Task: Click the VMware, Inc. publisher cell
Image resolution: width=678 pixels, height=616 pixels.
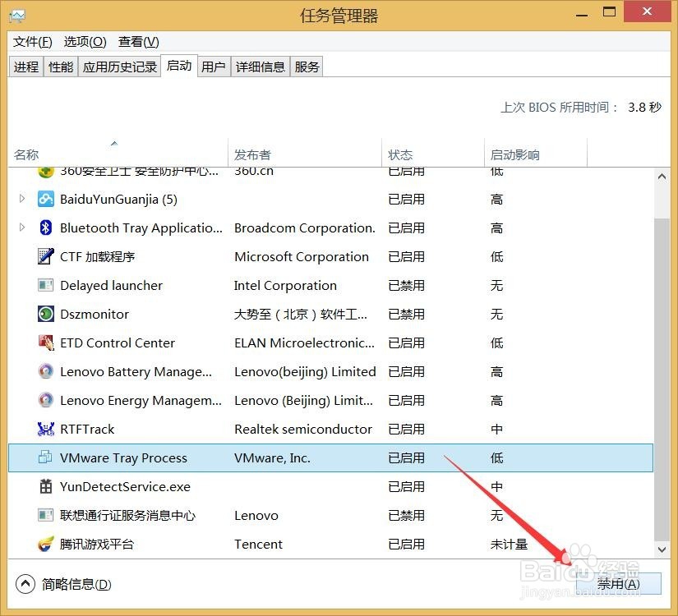Action: 272,457
